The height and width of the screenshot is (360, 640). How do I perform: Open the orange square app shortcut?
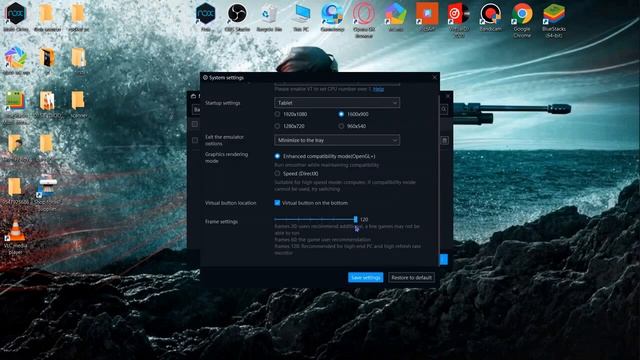(427, 17)
